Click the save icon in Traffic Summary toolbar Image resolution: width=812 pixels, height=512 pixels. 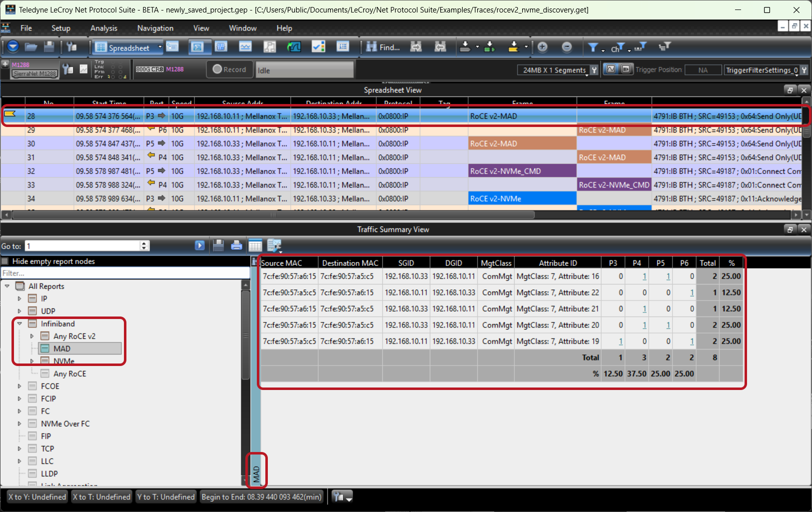[x=218, y=245]
